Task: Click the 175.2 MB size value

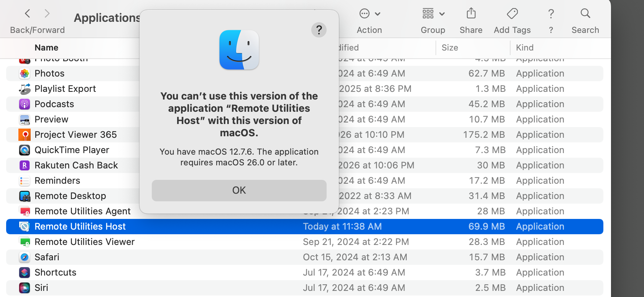Action: (x=484, y=135)
